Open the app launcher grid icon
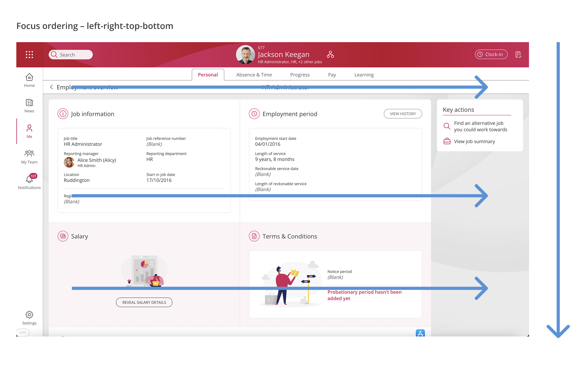Image resolution: width=588 pixels, height=368 pixels. click(x=29, y=54)
